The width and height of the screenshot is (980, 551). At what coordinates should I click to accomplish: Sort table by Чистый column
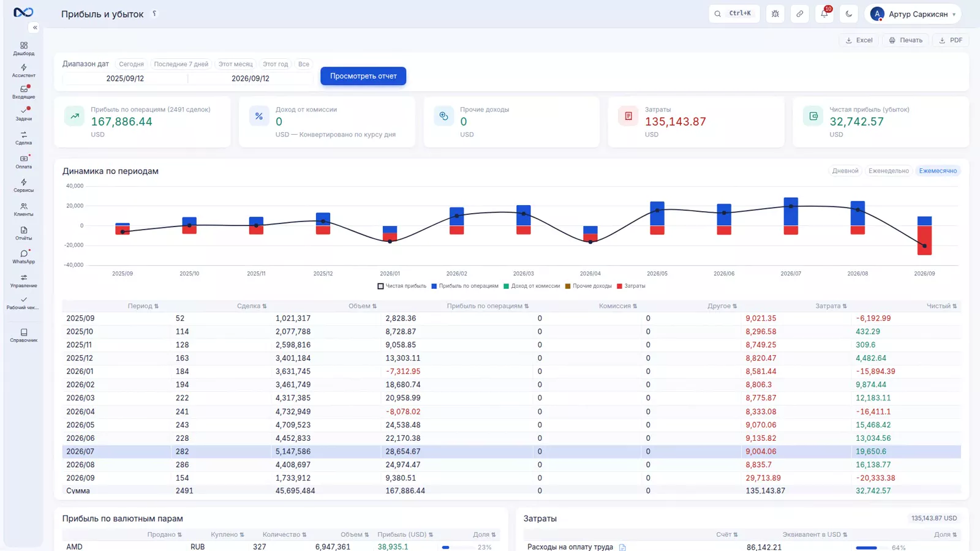pyautogui.click(x=941, y=306)
